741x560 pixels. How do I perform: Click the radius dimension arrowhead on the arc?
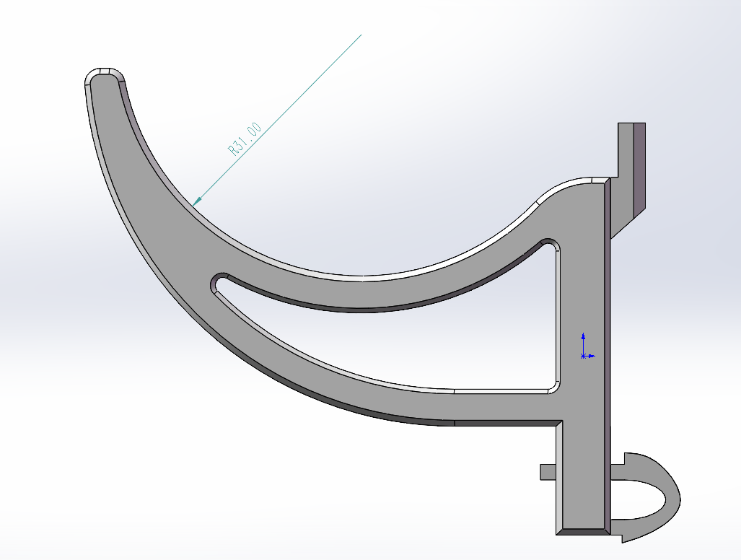(198, 201)
